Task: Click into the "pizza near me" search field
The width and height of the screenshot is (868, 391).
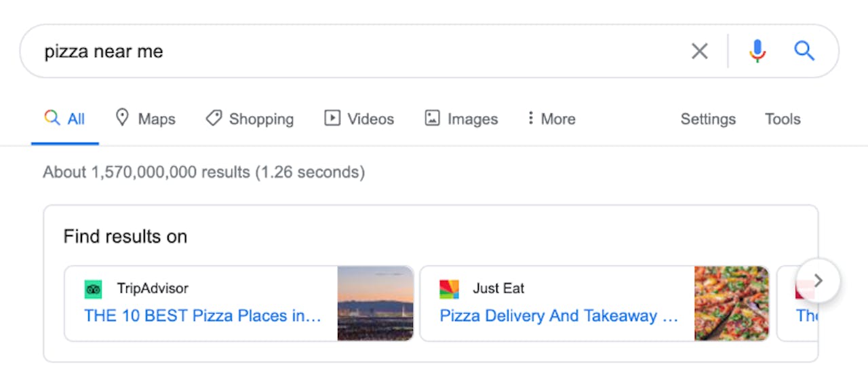Action: pos(339,52)
